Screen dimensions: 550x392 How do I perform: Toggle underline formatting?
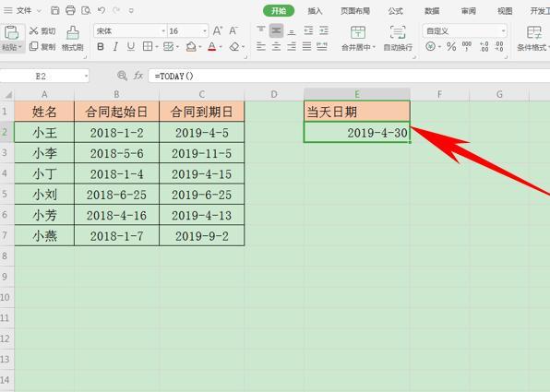131,46
